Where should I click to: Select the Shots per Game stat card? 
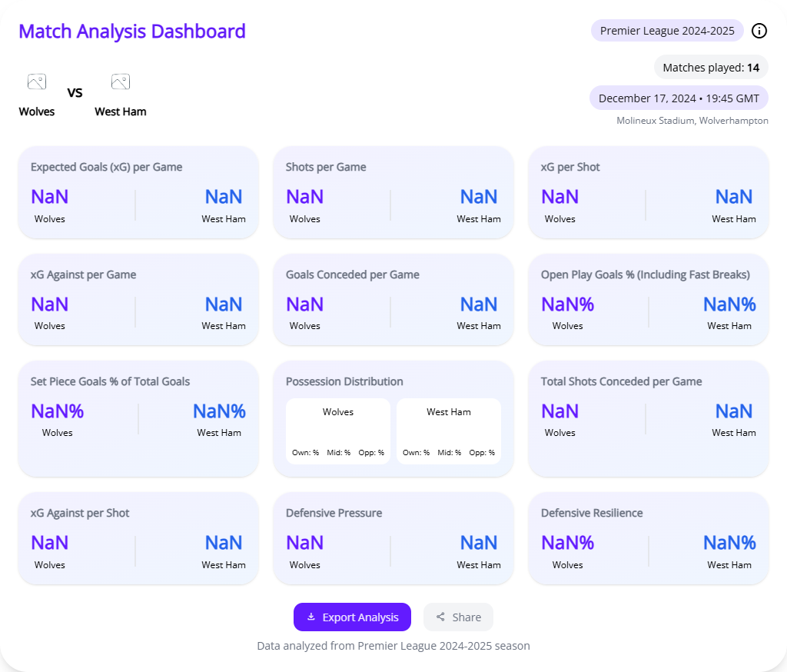pyautogui.click(x=393, y=192)
